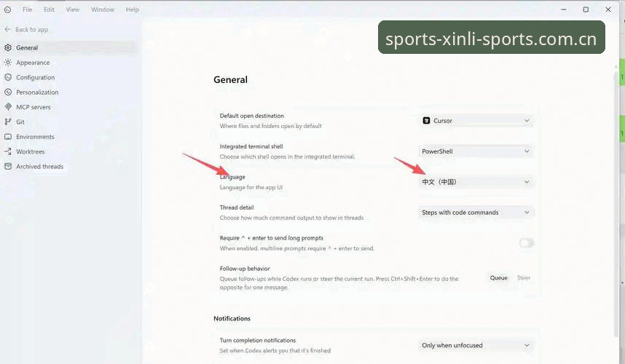Click 'Where files and folders open by default' text
The height and width of the screenshot is (364, 625).
[x=271, y=126]
